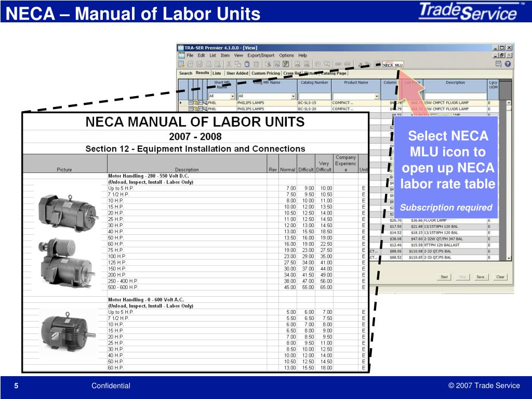Open the Export/Import menu
532x399 pixels.
click(261, 55)
